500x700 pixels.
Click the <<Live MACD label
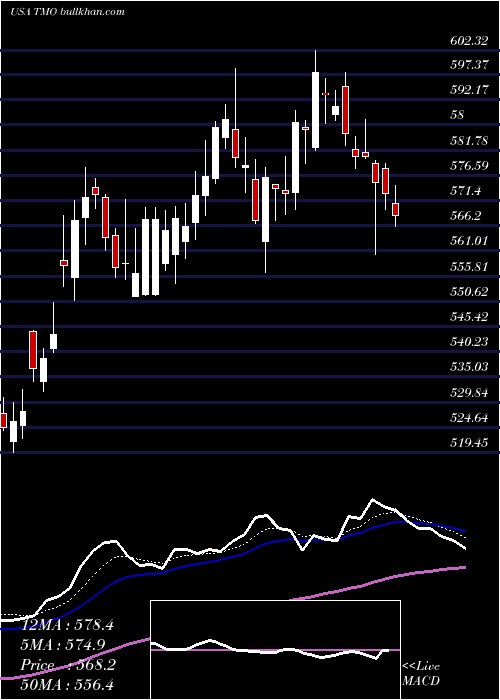coord(421,674)
